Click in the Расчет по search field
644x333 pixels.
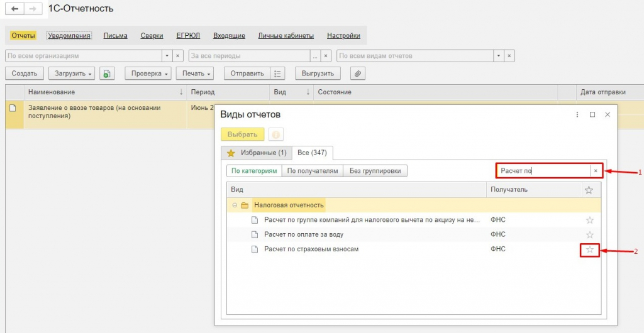(x=544, y=171)
